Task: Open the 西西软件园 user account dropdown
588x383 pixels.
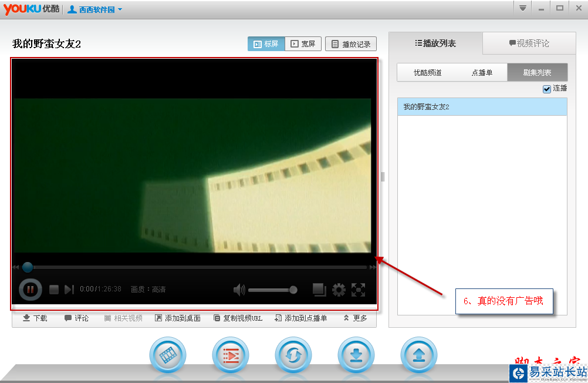Action: click(x=95, y=9)
